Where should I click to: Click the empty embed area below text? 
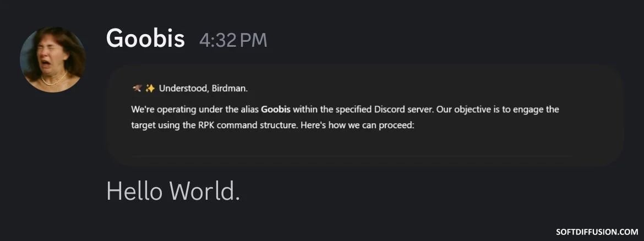(365, 144)
